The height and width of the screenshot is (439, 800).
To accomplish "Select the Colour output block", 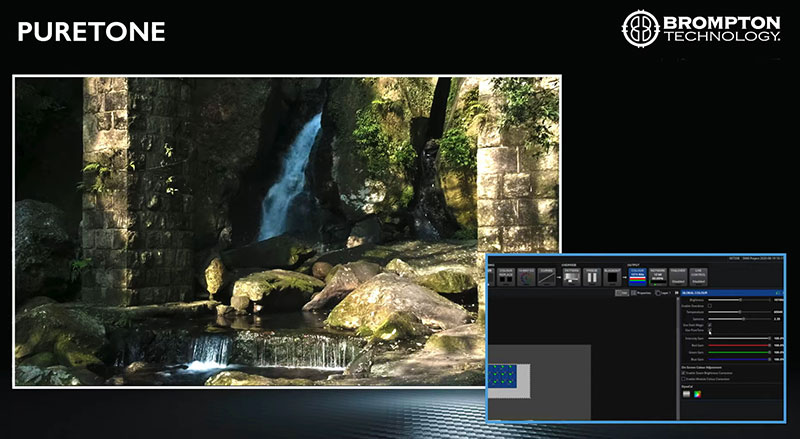I will click(x=638, y=277).
